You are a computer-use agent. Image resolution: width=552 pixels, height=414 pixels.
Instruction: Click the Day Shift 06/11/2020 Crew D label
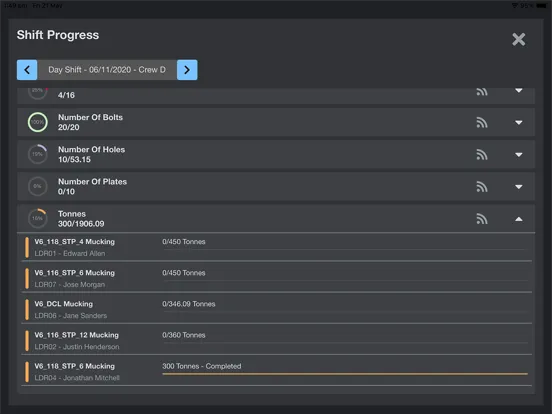[x=107, y=70]
